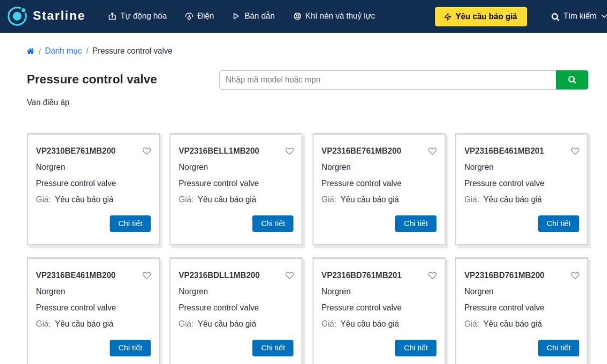Select product title VP2310BE761MB200

(76, 151)
